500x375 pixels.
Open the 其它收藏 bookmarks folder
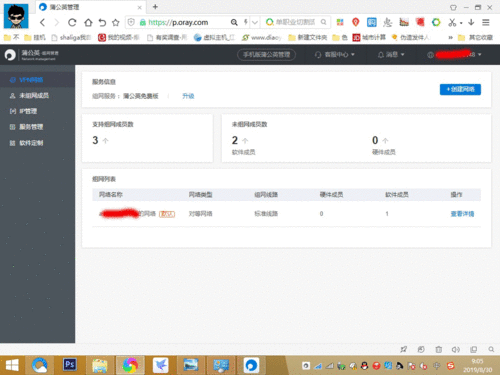476,37
